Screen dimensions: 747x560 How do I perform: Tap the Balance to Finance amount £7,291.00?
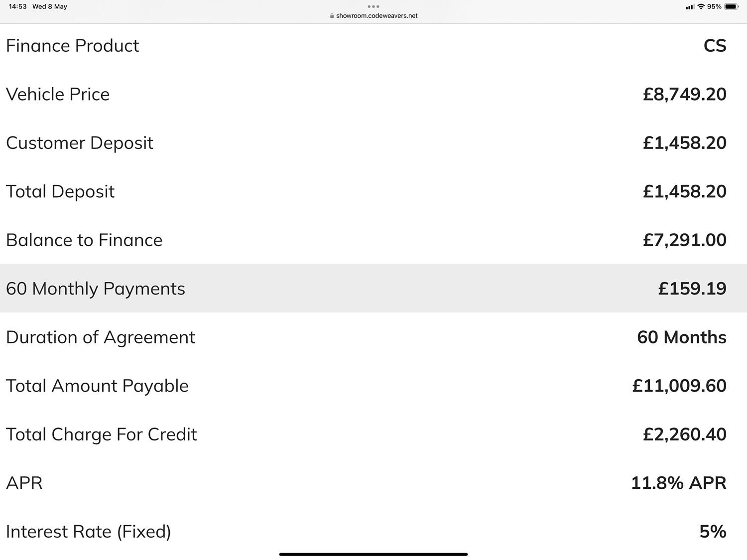[685, 240]
